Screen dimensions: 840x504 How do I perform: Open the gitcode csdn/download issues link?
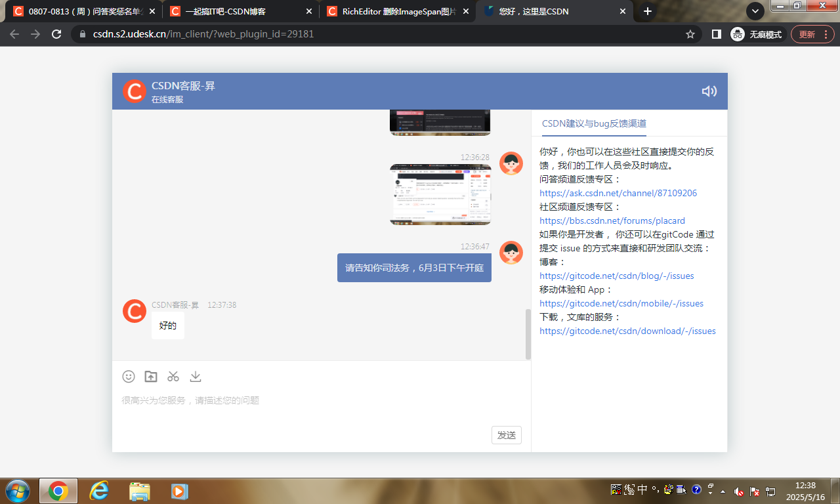coord(627,331)
